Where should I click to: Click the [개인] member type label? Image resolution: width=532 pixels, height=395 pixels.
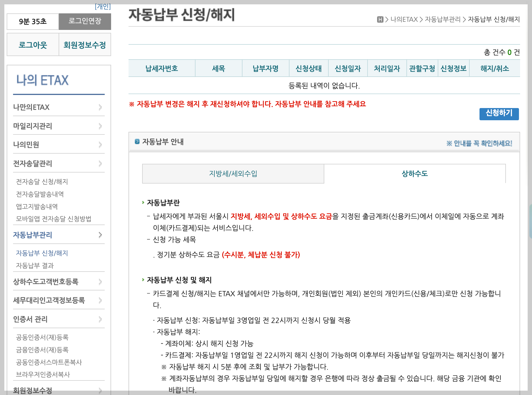pos(103,6)
